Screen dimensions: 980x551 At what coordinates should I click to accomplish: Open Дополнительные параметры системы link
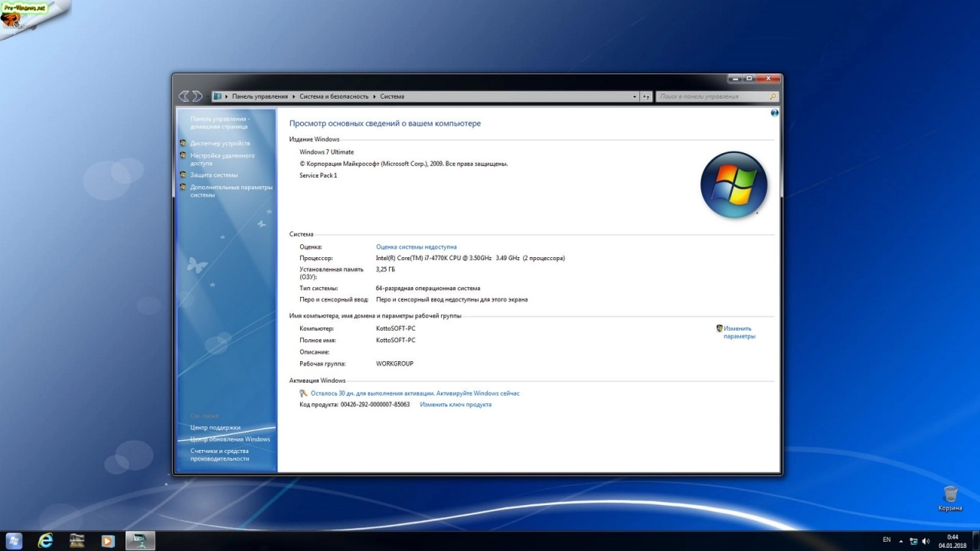click(x=231, y=191)
